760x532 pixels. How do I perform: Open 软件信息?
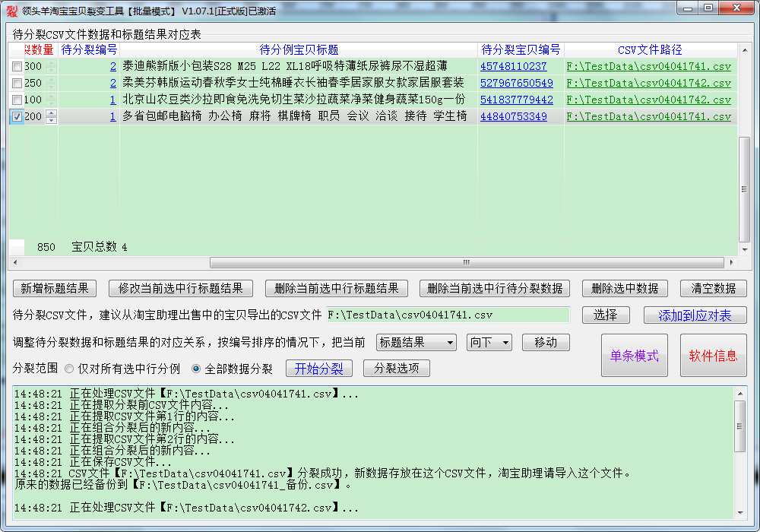tap(713, 356)
